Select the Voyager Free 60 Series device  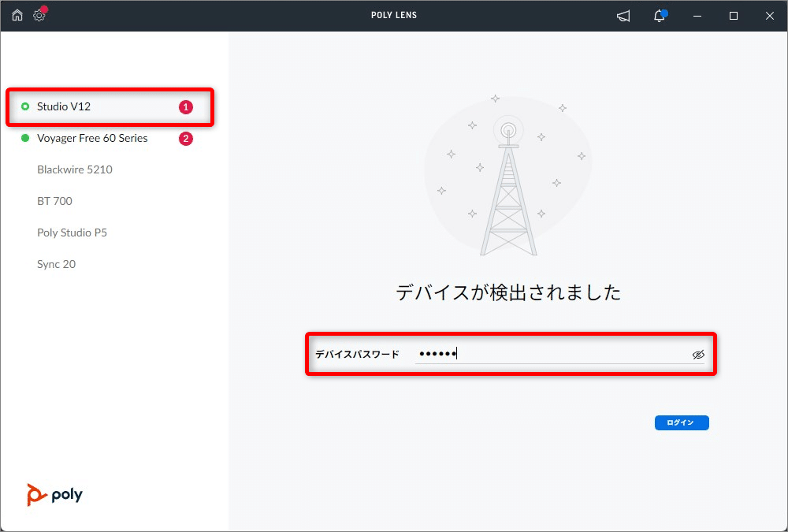tap(92, 138)
